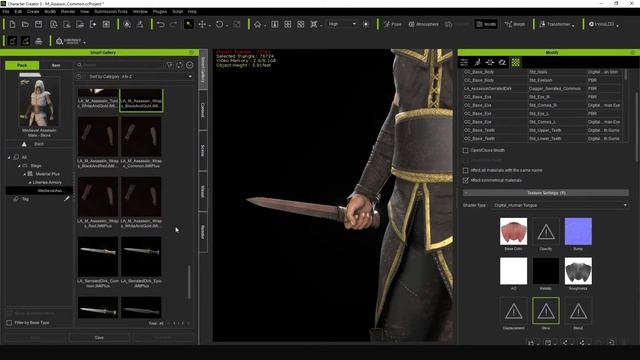This screenshot has width=640, height=360.
Task: Click the Undo arrow in toolbar
Action: (161, 24)
